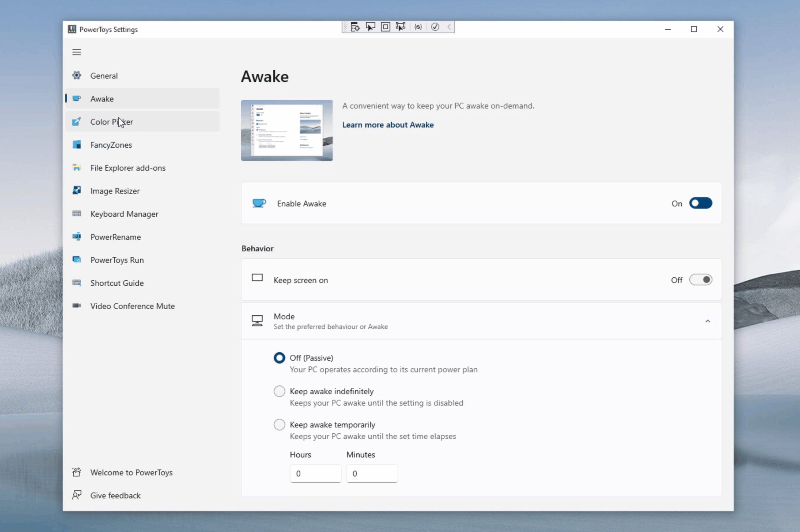Click the Video Conference Mute icon
Viewport: 800px width, 532px height.
[x=77, y=306]
